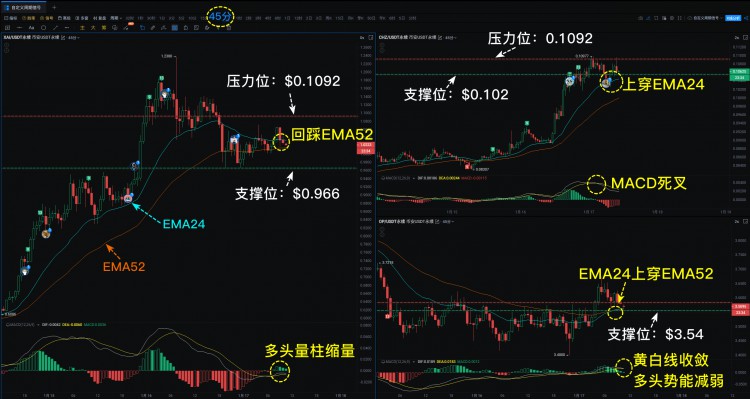The height and width of the screenshot is (399, 750).
Task: Open a new tab with plus button
Action: coord(54,8)
